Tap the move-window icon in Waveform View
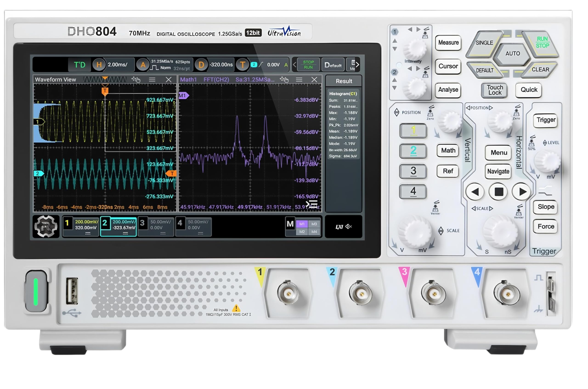 [x=136, y=79]
